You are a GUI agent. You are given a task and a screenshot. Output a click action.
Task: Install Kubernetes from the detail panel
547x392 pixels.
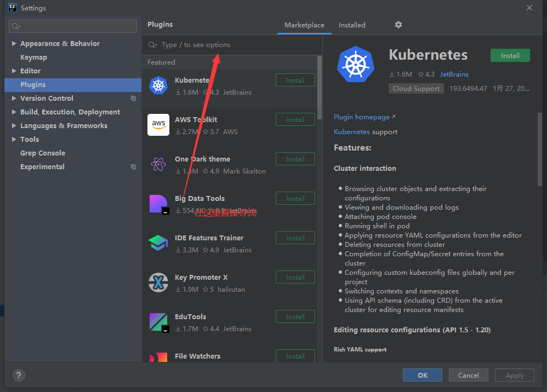tap(510, 55)
